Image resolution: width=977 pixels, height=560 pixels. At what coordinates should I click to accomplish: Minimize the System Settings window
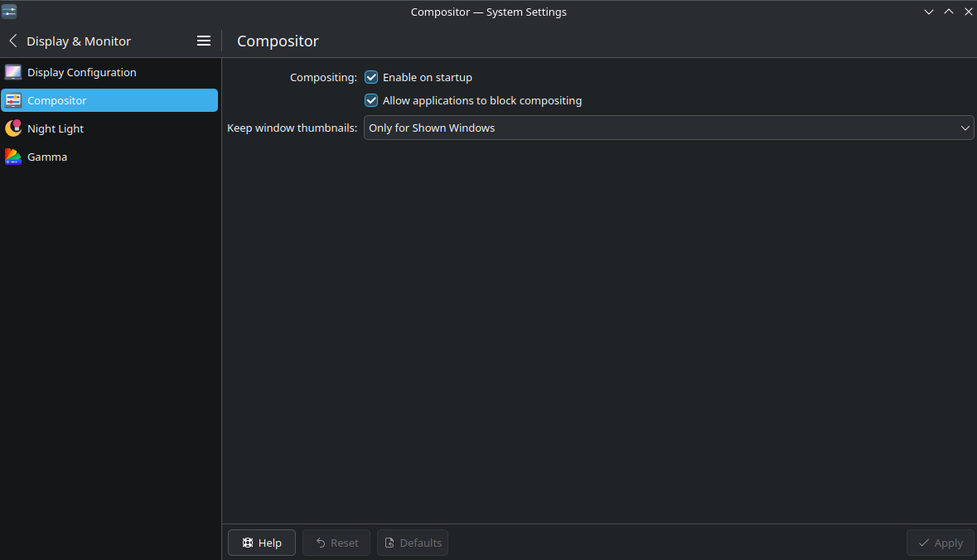(929, 12)
